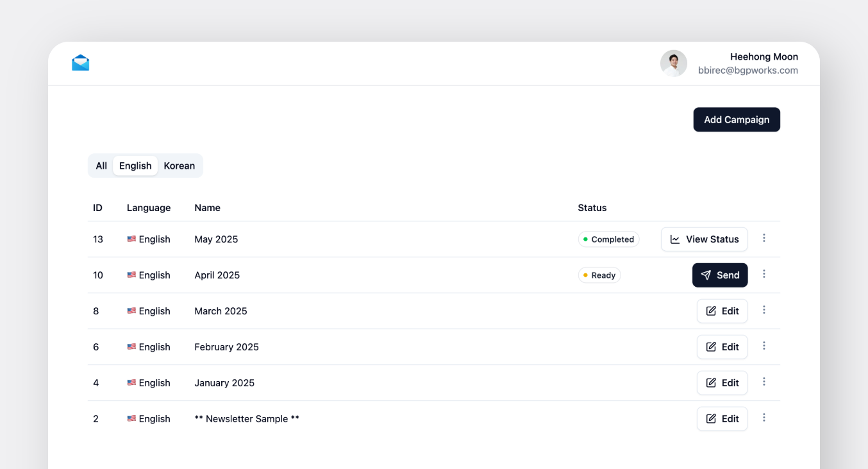Click campaign ID 4
The width and height of the screenshot is (868, 469).
[x=96, y=383]
